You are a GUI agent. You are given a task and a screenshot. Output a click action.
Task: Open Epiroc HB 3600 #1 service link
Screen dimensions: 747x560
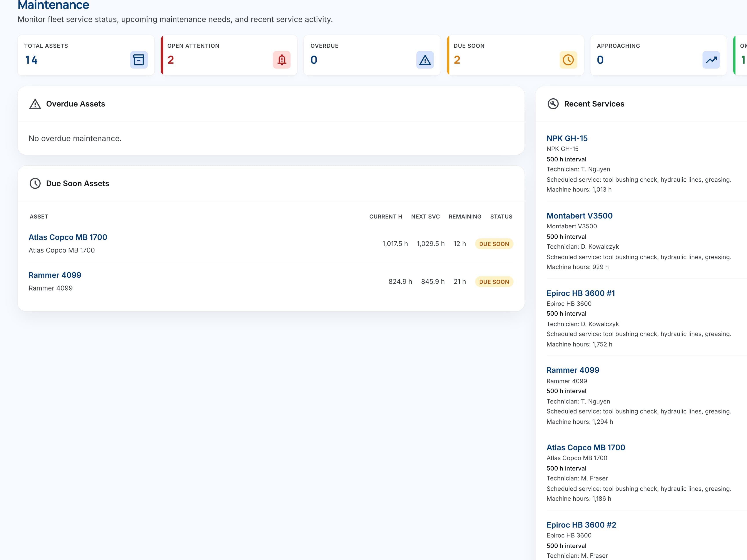pyautogui.click(x=580, y=293)
